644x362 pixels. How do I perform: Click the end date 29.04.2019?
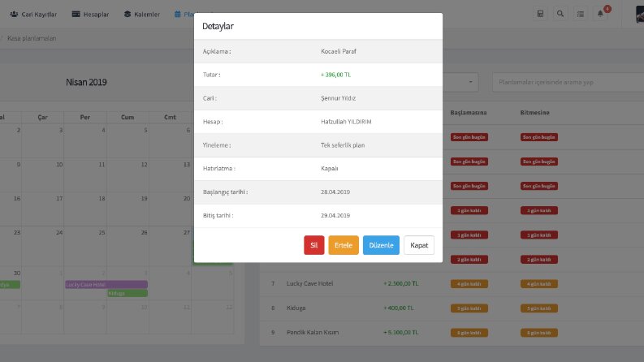pyautogui.click(x=335, y=215)
